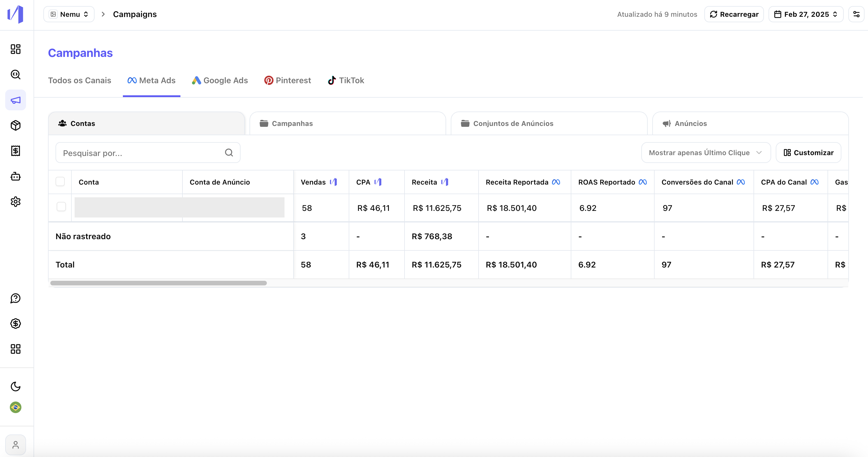The height and width of the screenshot is (457, 868).
Task: Click the Meta icon beside CPA do Canal
Action: (x=815, y=182)
